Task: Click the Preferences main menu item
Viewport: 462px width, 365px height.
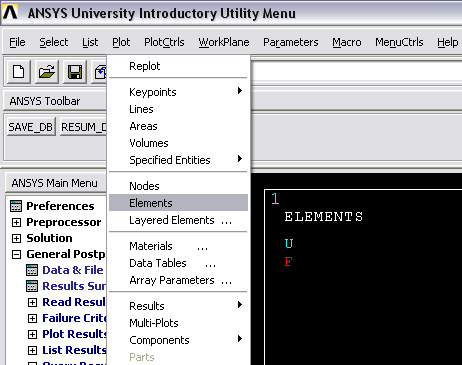Action: [60, 206]
